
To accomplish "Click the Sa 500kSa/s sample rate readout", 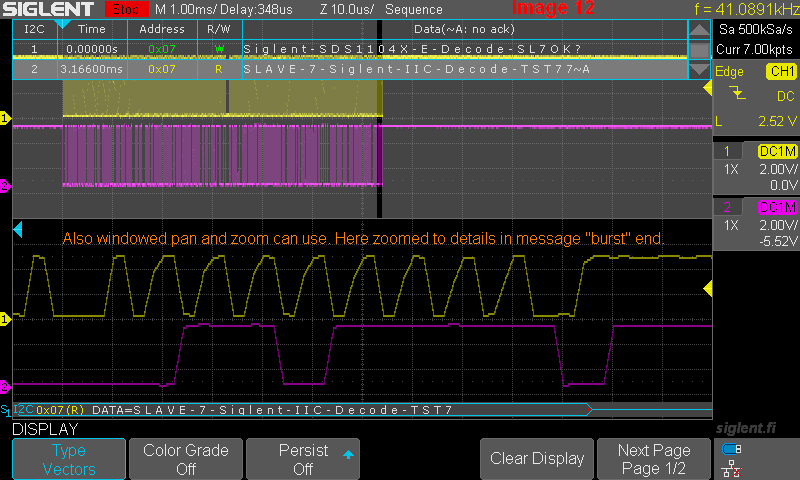I will (756, 29).
